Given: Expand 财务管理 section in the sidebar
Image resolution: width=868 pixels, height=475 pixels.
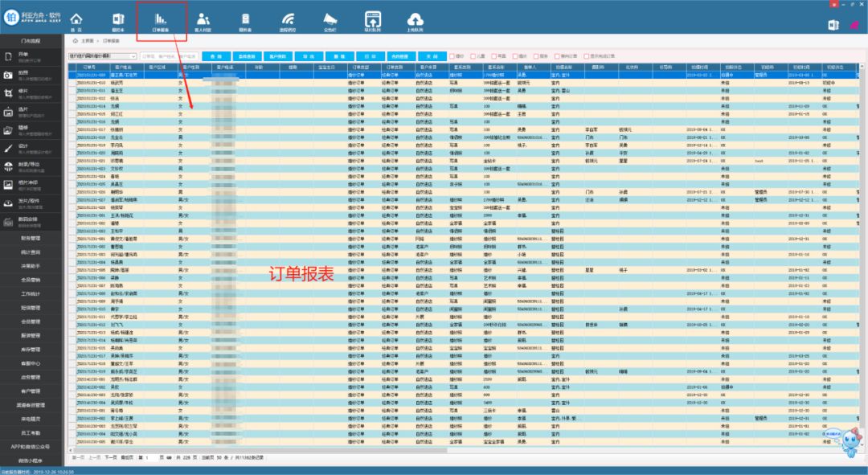Looking at the screenshot, I should 31,238.
